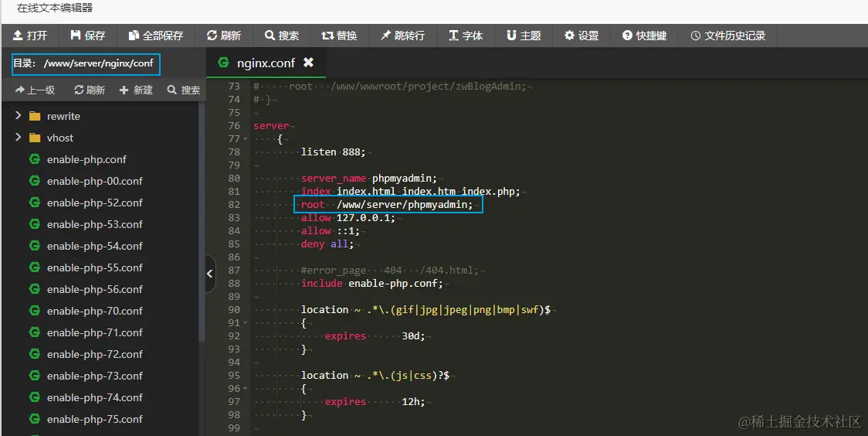The width and height of the screenshot is (868, 436).
Task: Open enable-php-72.conf file
Action: point(95,354)
